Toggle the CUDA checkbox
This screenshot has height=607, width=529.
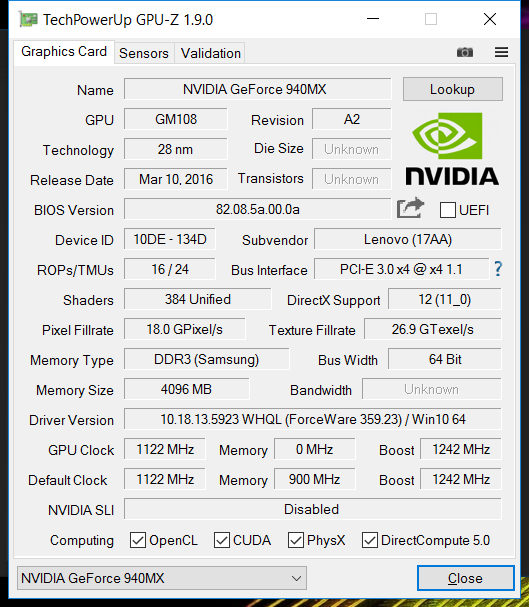click(x=222, y=540)
